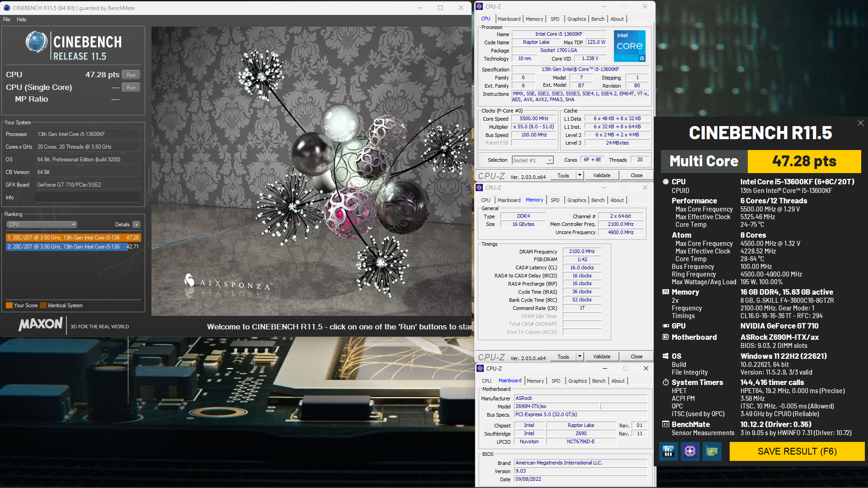Click the OS Windows logo icon in BenchMate
The image size is (868, 488).
pyautogui.click(x=665, y=356)
